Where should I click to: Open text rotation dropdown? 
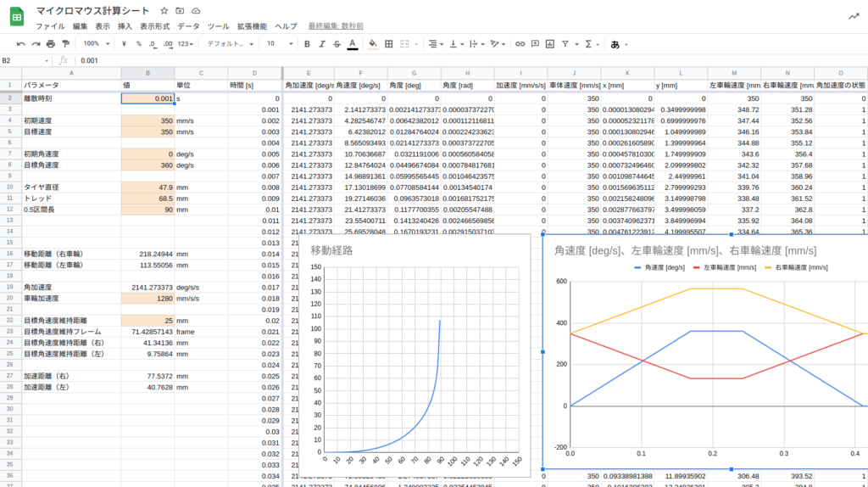coord(498,44)
